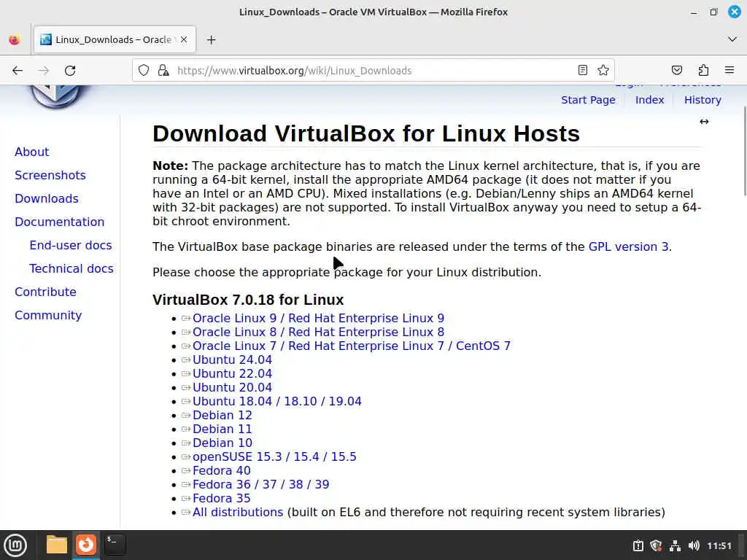
Task: Open End-user docs sidebar link
Action: coord(71,245)
